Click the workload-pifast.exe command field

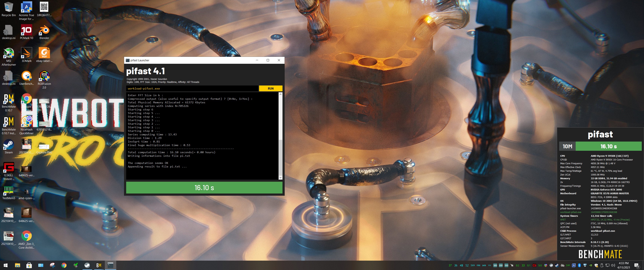click(192, 88)
